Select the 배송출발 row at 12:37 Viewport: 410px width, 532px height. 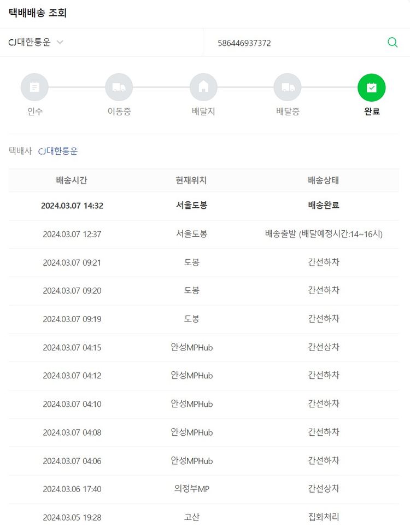coord(203,234)
